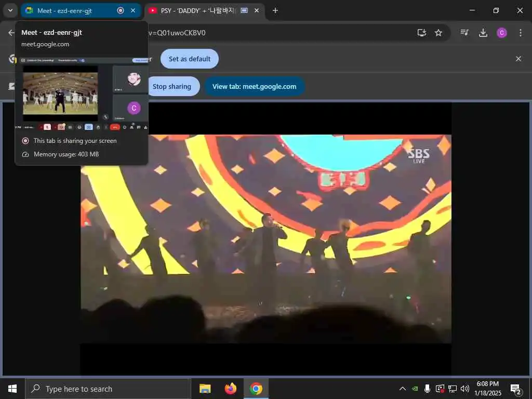Open the tab search dropdown arrow

[10, 10]
